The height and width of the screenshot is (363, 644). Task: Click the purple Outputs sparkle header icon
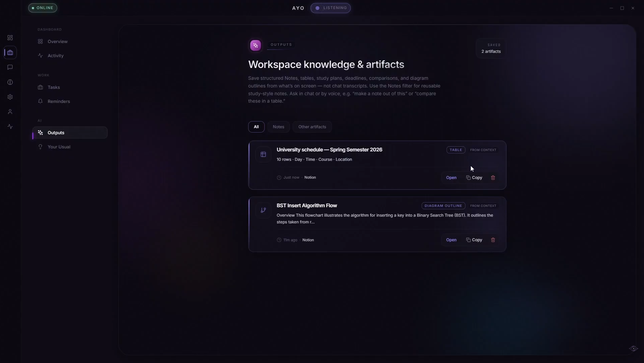pos(256,45)
